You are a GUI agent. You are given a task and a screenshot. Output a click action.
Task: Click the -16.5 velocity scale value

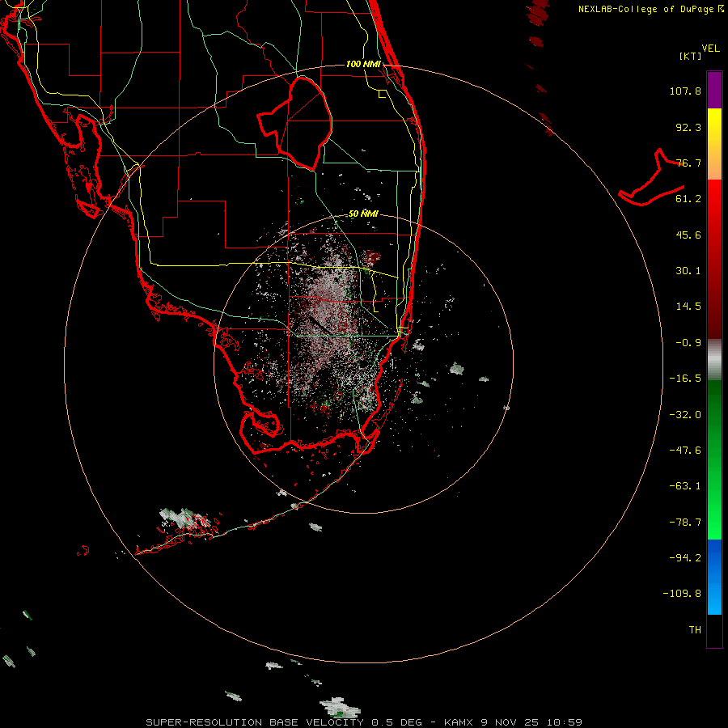pos(685,379)
